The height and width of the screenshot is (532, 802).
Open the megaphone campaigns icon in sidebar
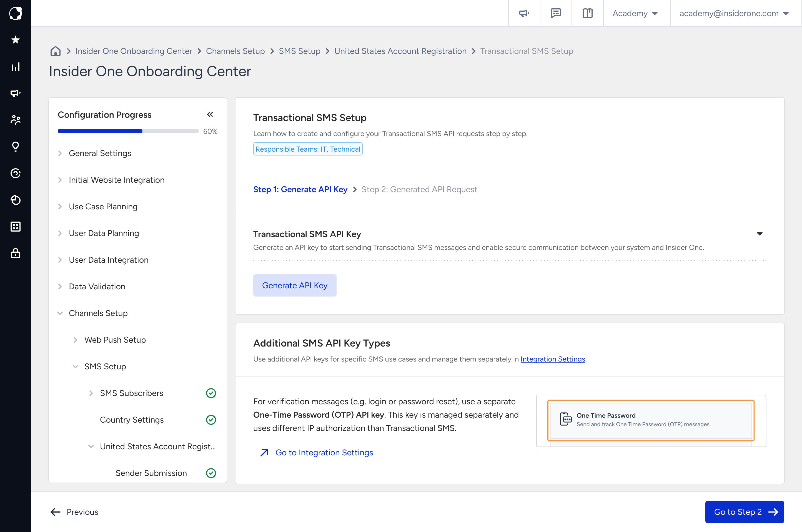15,93
